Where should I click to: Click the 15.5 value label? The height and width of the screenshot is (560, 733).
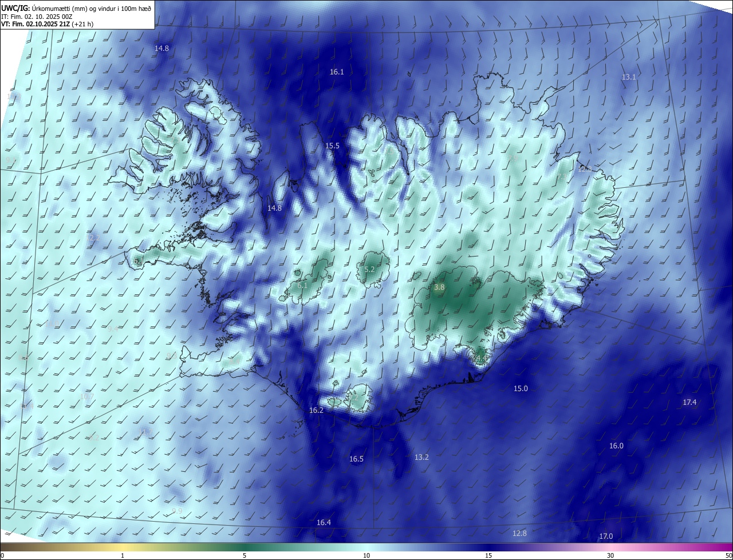click(333, 146)
